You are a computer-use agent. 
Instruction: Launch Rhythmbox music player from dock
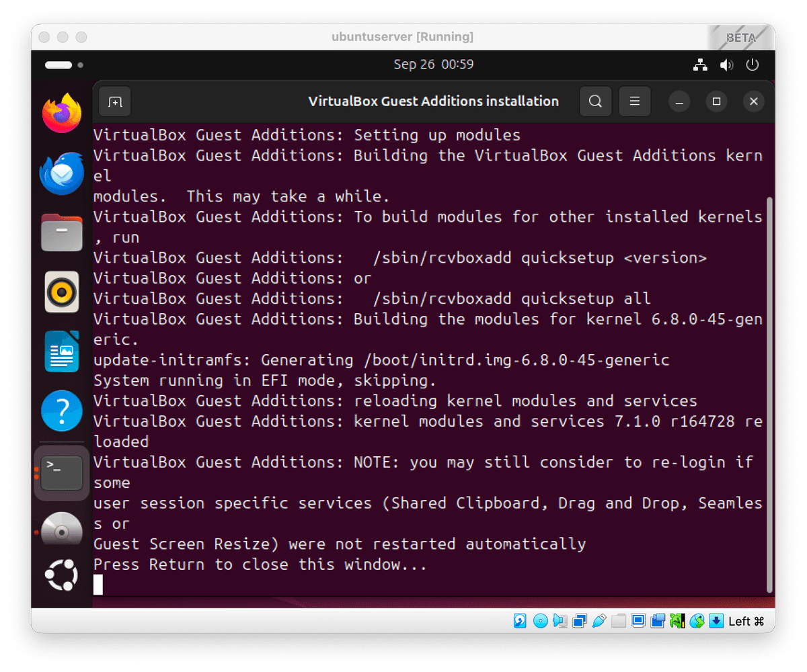(x=62, y=292)
